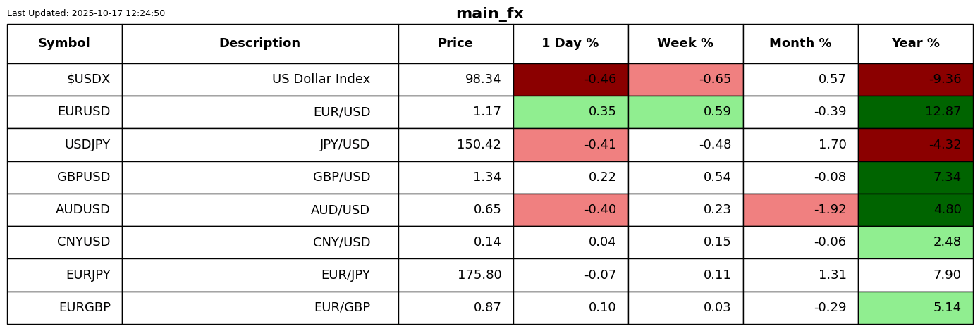Click the main_fx table title
The image size is (980, 331).
tap(489, 13)
